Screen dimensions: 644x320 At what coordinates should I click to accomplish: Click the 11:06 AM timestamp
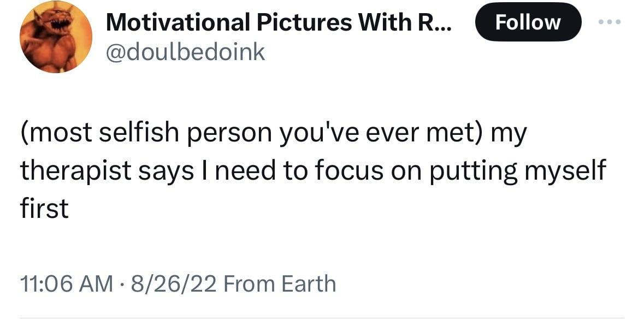click(67, 284)
